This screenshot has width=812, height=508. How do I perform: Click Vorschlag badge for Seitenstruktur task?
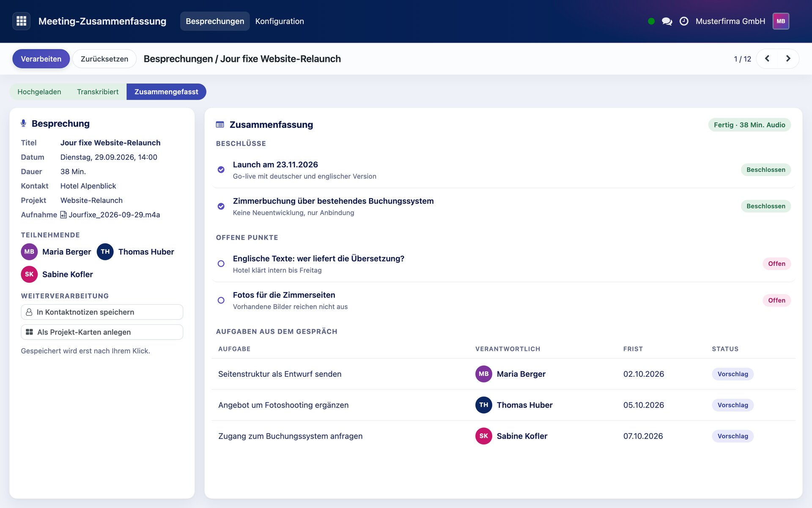(732, 374)
